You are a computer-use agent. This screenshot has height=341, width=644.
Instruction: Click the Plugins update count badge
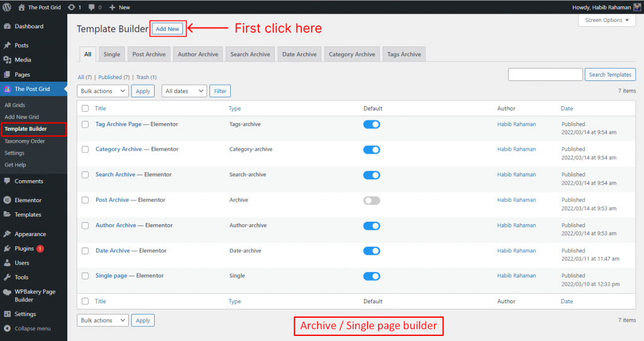point(40,249)
